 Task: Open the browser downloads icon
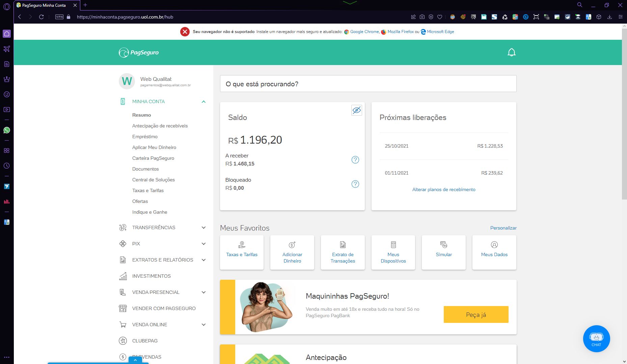[609, 17]
